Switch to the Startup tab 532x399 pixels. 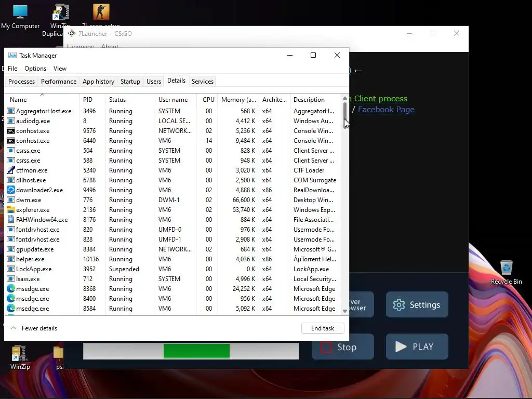pyautogui.click(x=130, y=82)
